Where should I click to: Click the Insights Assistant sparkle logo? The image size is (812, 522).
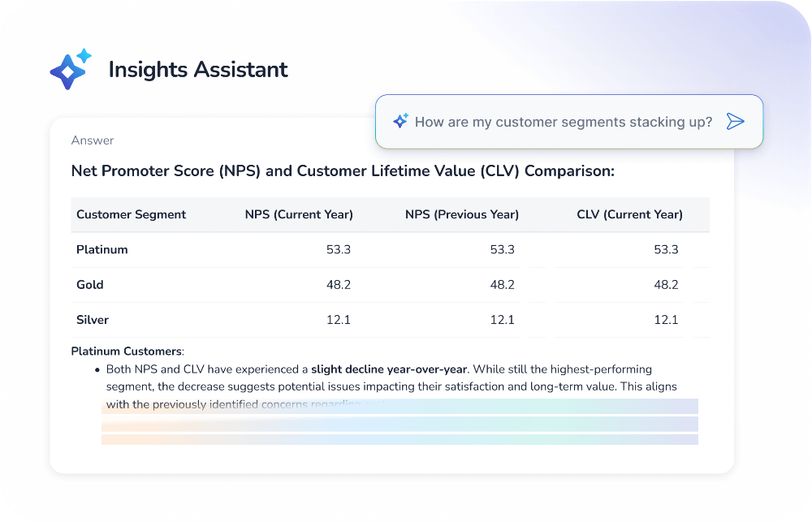click(71, 69)
